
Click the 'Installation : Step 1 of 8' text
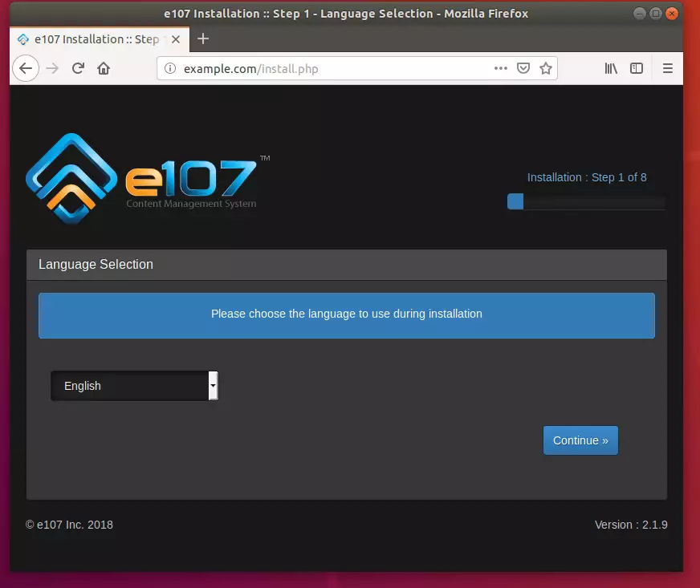click(x=587, y=177)
